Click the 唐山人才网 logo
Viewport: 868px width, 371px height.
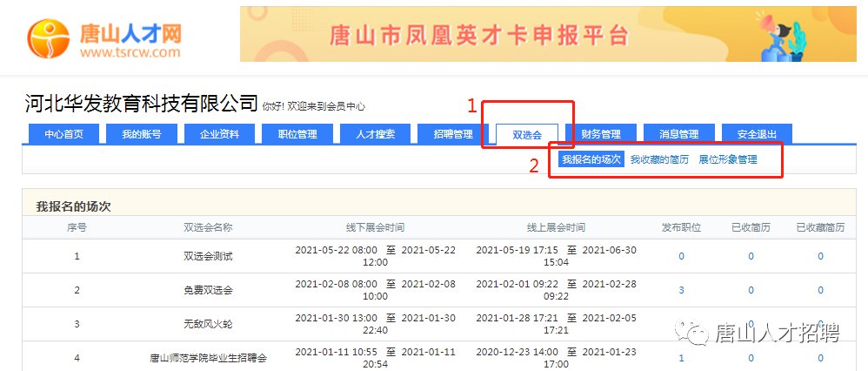pos(104,39)
